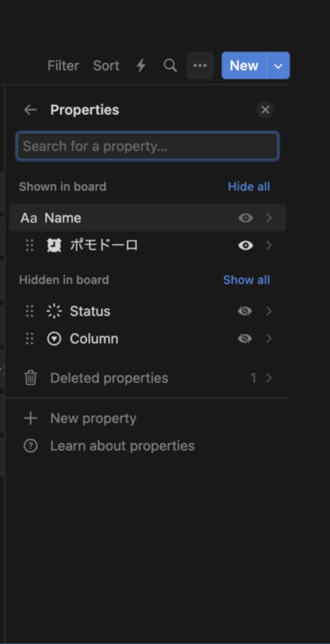Viewport: 330px width, 644px height.
Task: Show the Status property in board
Action: [244, 311]
